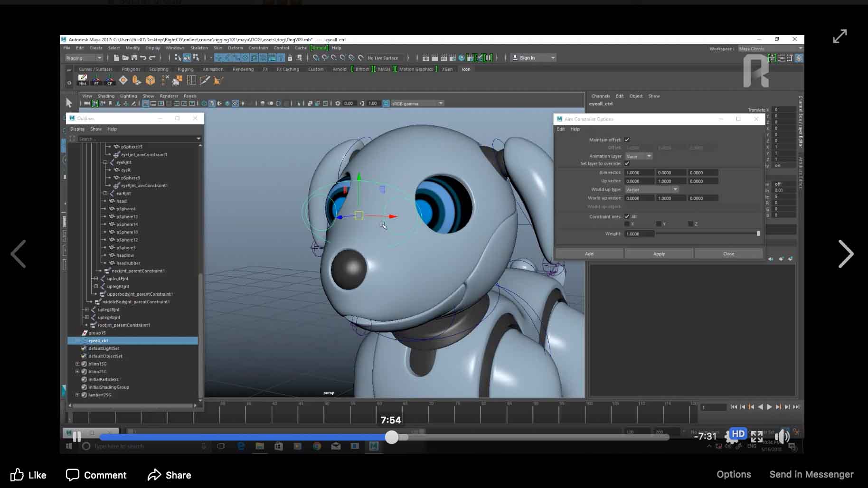Screen dimensions: 868x488
Task: Open the World up type Vector dropdown
Action: click(651, 189)
